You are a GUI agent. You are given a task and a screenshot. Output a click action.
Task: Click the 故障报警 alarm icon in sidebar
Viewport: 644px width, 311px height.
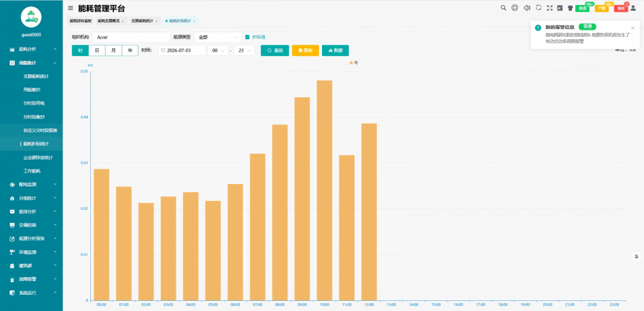[x=12, y=279]
